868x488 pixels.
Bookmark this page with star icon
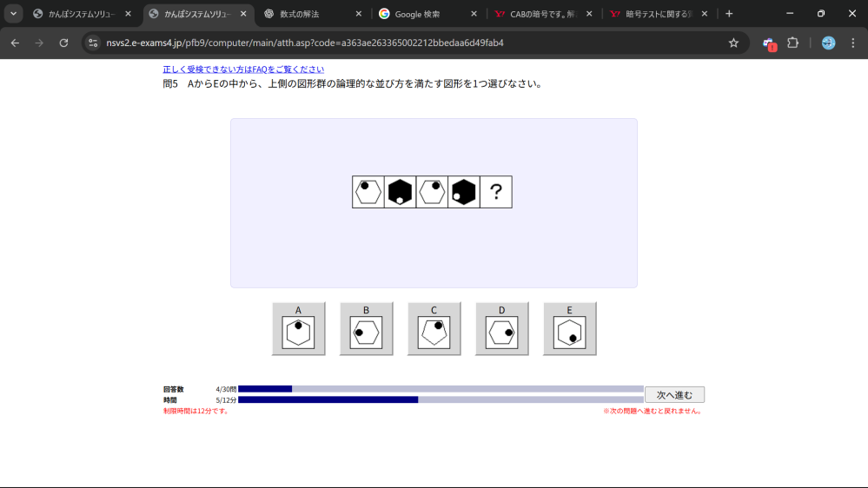click(733, 43)
